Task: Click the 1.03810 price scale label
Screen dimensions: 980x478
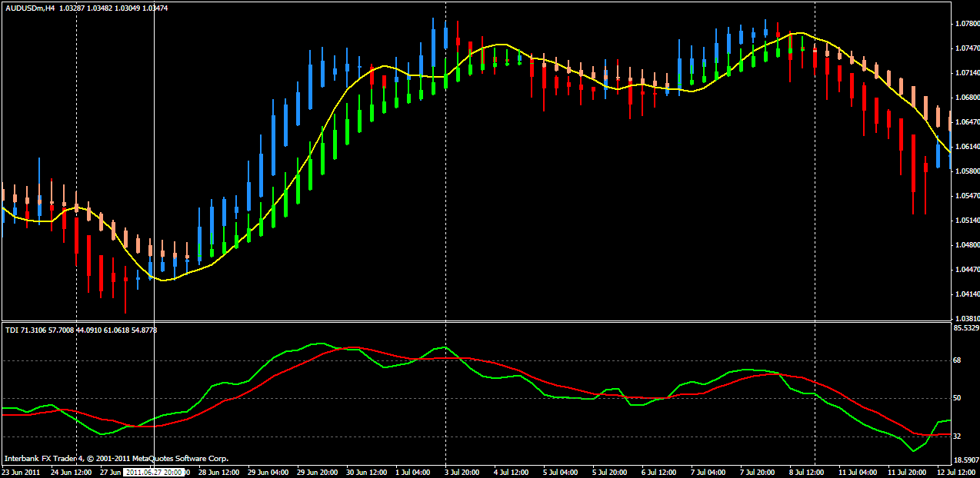Action: pyautogui.click(x=967, y=317)
